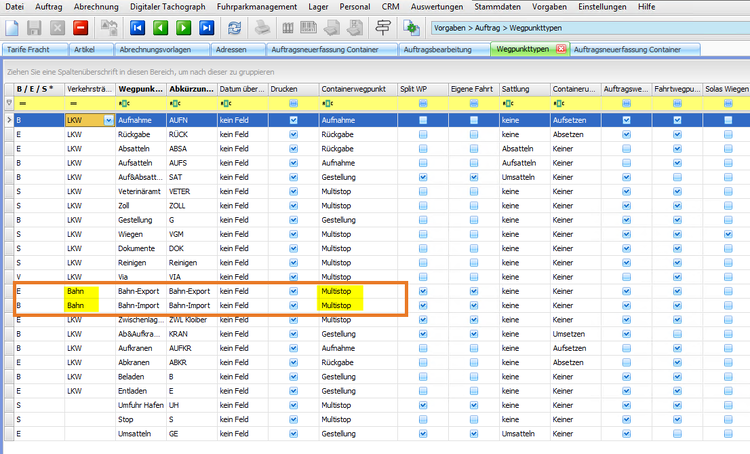Open Verkehrsträger dropdown in the selected row
Screen dimensions: 750x454
coord(108,120)
